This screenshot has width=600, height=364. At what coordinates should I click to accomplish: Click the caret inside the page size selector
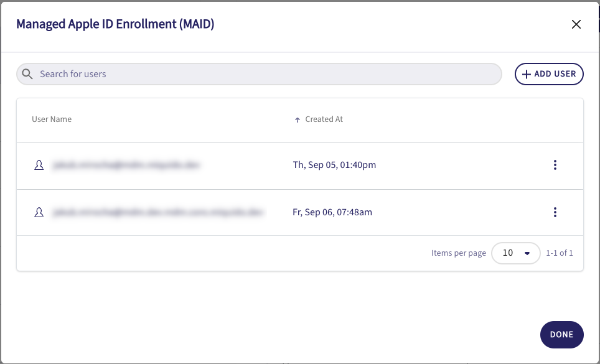527,253
